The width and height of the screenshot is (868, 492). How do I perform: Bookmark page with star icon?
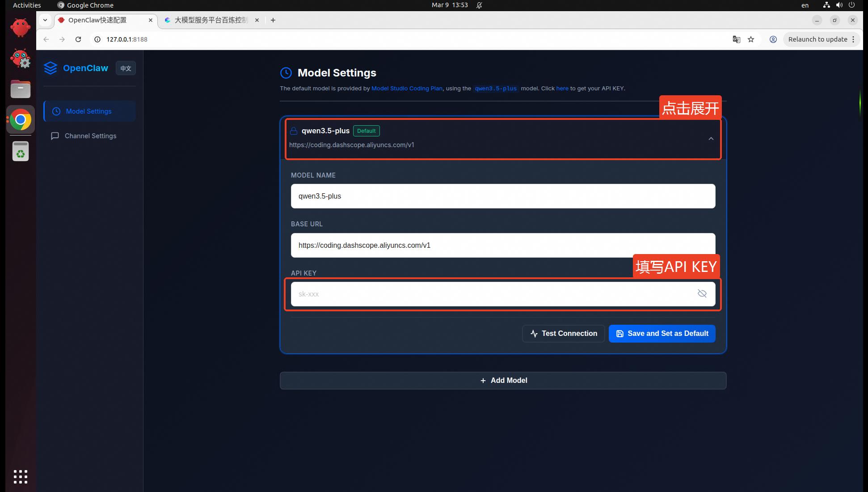(x=751, y=39)
